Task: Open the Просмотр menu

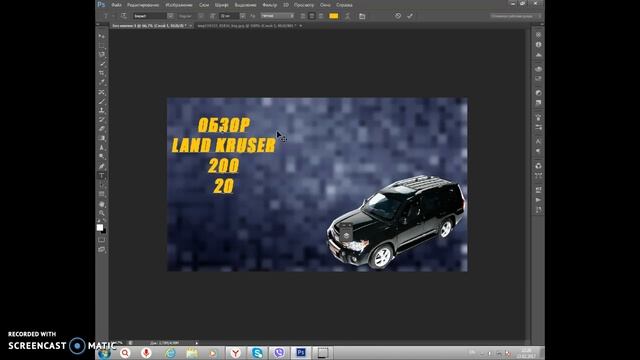Action: tap(304, 5)
